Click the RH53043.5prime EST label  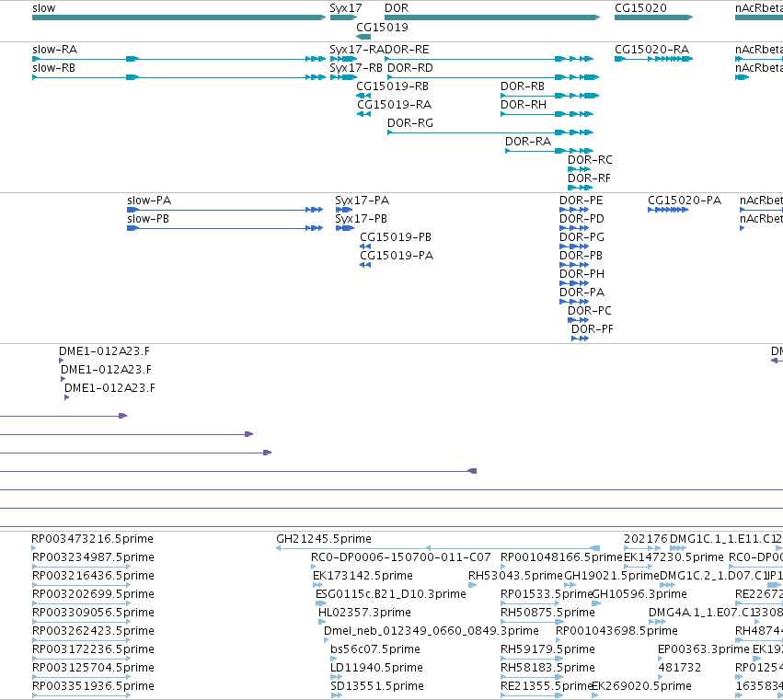tap(515, 576)
